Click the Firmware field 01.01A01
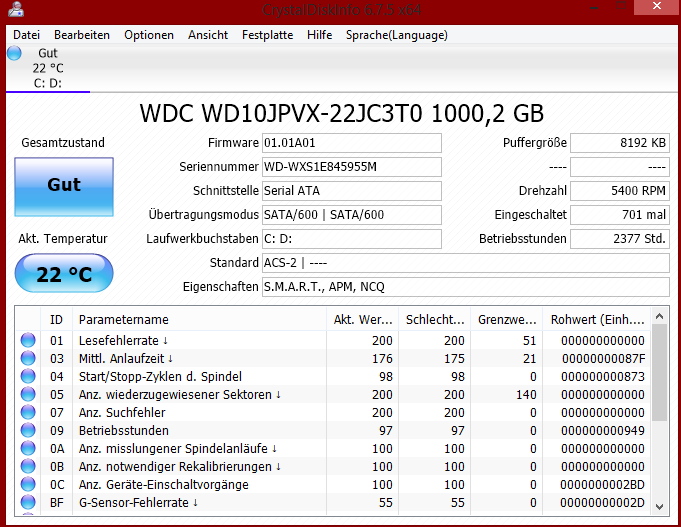681x527 pixels. 352,143
